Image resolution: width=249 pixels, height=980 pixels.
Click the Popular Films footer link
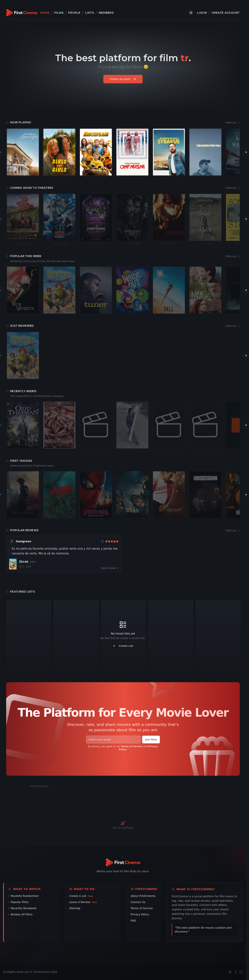click(x=20, y=902)
